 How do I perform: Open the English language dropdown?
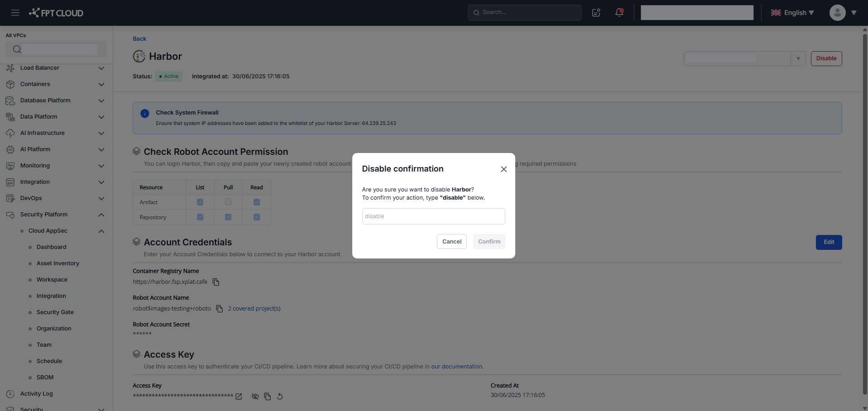[x=792, y=13]
